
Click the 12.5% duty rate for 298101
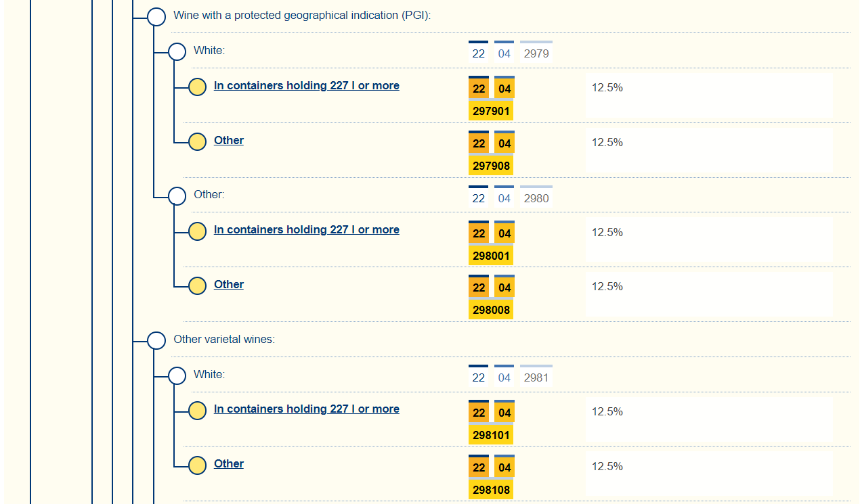coord(607,411)
